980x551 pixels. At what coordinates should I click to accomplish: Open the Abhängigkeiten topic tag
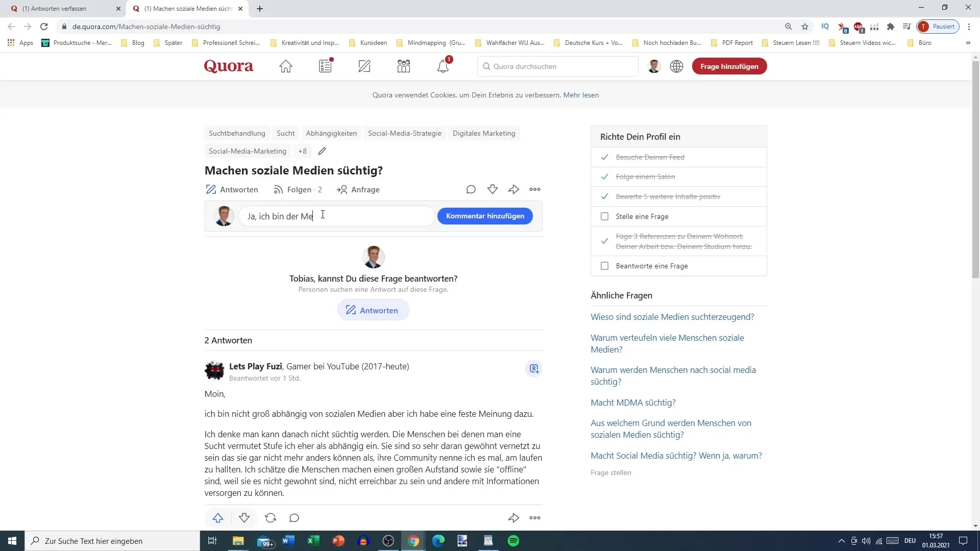pyautogui.click(x=331, y=133)
